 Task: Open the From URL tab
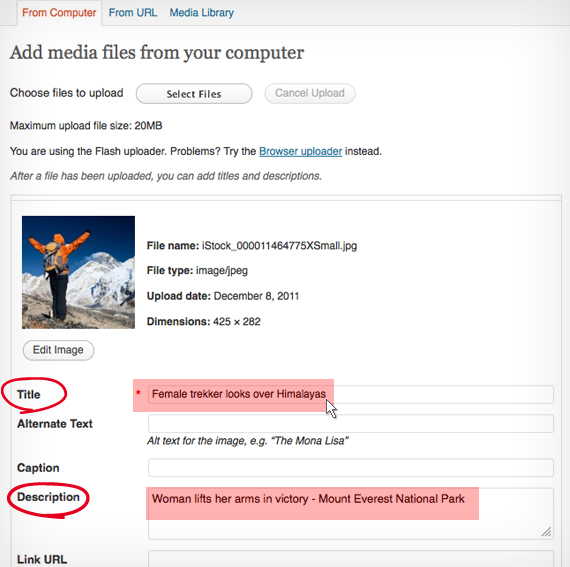pos(133,13)
